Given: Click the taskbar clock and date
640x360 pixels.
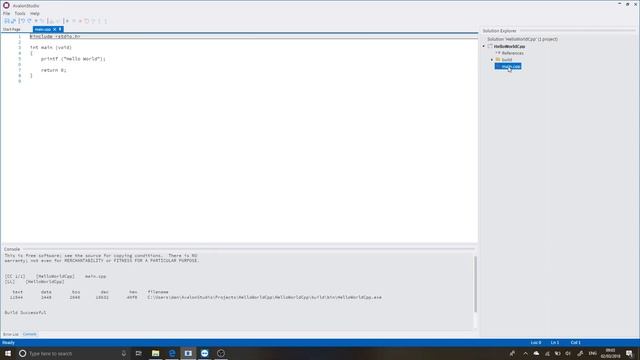Looking at the screenshot, I should (x=610, y=353).
